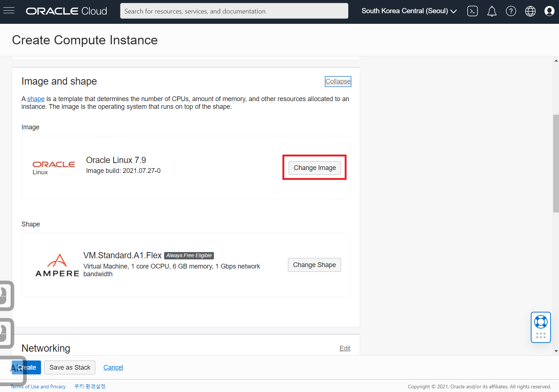Open the help question mark menu
This screenshot has height=392, width=559.
(x=511, y=11)
